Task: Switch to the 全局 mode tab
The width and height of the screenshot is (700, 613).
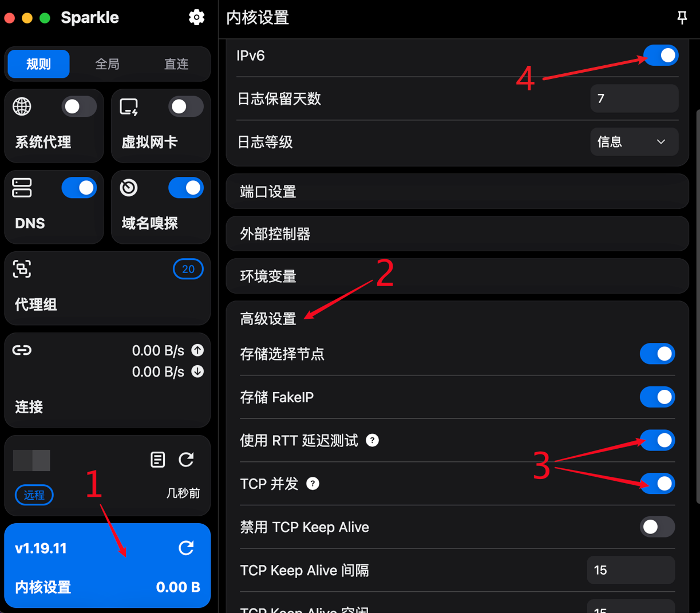Action: coord(107,64)
